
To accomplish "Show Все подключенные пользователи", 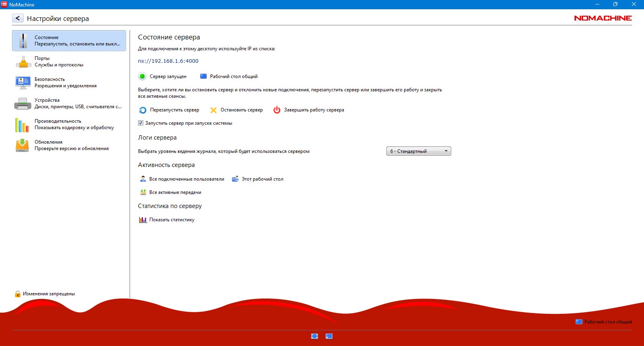I will pos(182,179).
